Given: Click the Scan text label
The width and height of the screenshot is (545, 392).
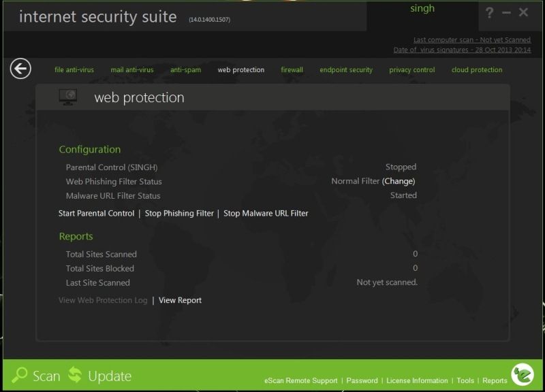Looking at the screenshot, I should 46,376.
